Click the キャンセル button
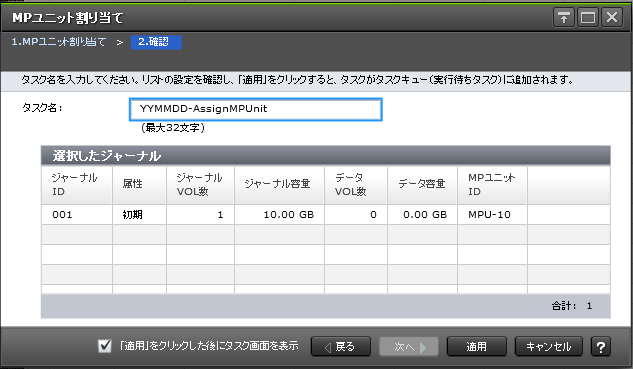Viewport: 633px width, 369px height. point(549,346)
